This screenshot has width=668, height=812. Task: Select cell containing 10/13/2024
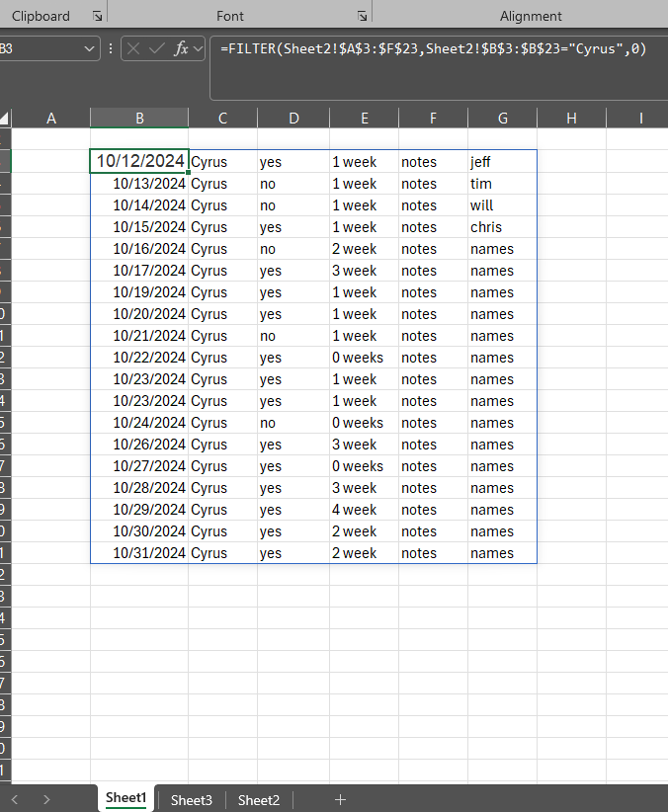point(139,184)
